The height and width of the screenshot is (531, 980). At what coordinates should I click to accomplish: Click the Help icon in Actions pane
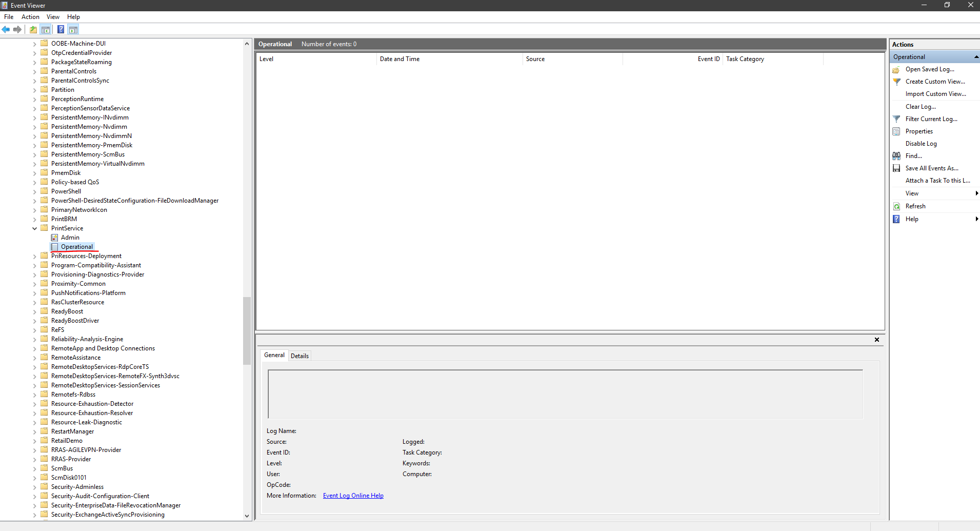point(896,219)
